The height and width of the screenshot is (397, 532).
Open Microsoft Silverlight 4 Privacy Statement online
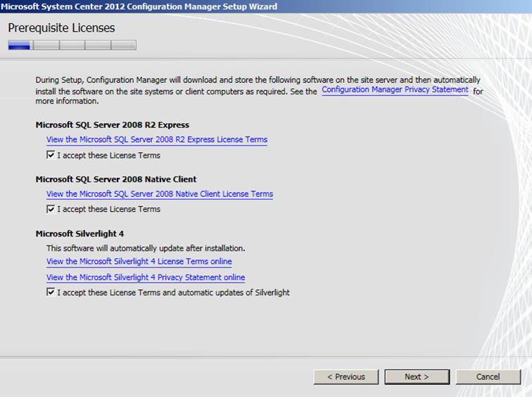click(x=146, y=277)
